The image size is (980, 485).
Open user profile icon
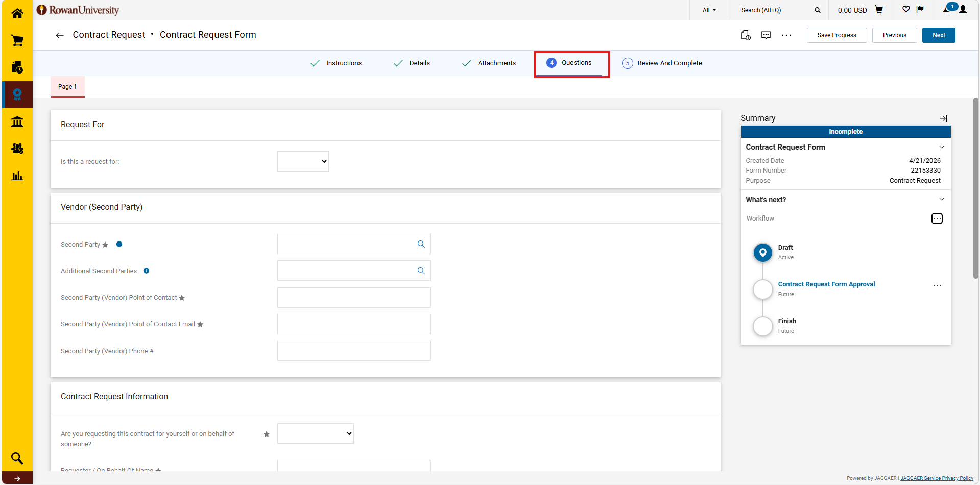coord(963,10)
